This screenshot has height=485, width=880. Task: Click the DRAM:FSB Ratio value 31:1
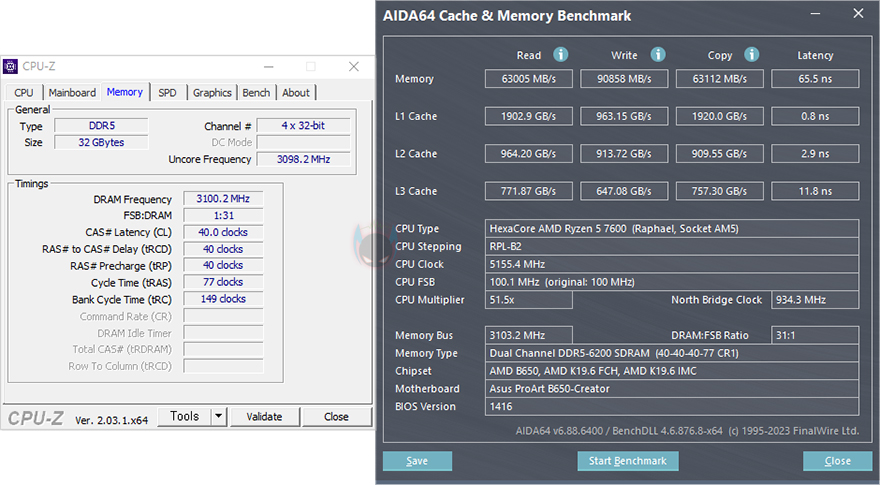tap(815, 335)
